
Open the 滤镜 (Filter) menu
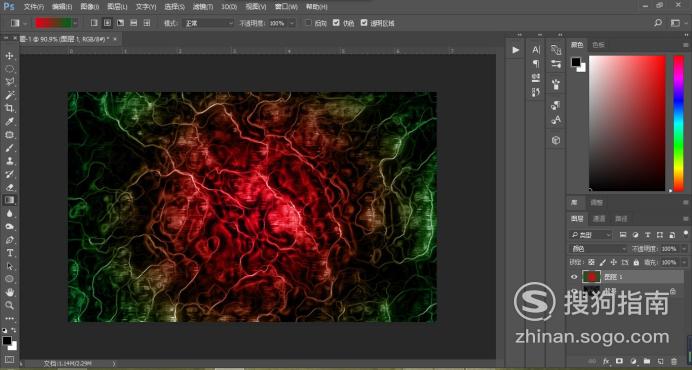pos(203,7)
